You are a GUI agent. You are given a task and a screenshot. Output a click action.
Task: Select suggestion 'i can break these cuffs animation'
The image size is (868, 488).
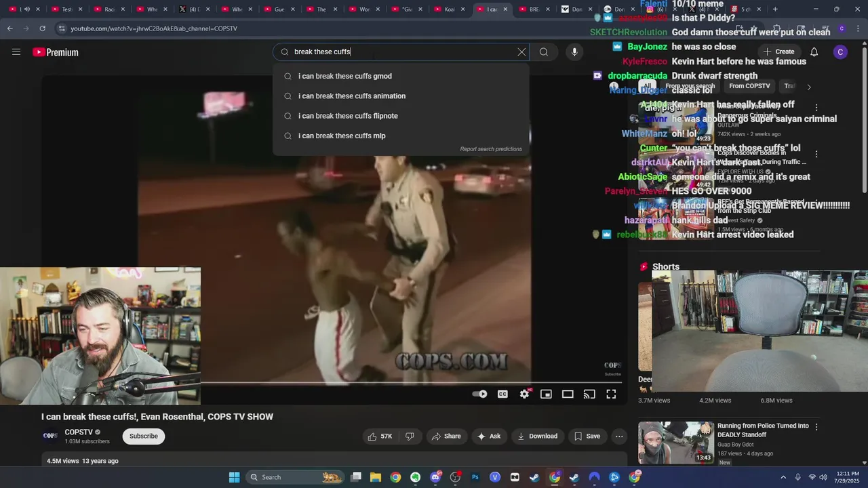pyautogui.click(x=401, y=96)
